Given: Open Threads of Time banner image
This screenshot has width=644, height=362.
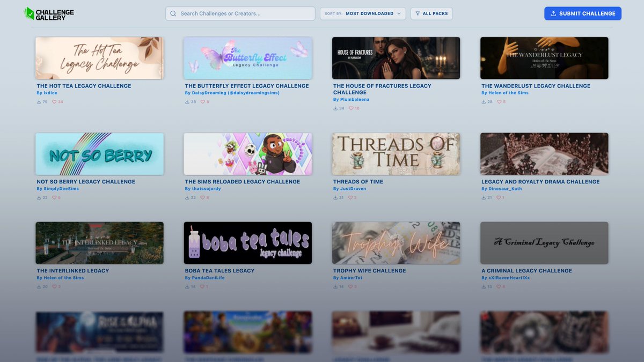Looking at the screenshot, I should pos(396,154).
